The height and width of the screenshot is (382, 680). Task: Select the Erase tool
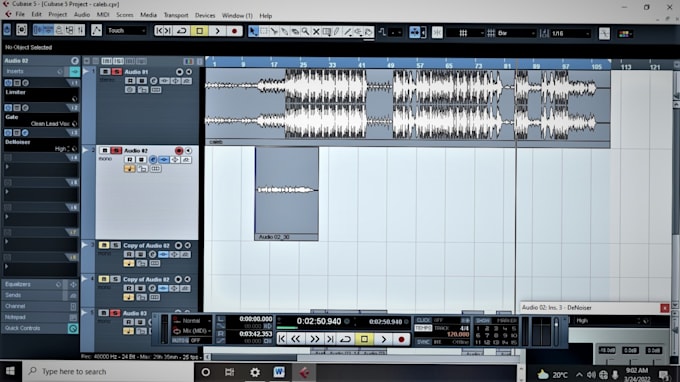(x=295, y=31)
